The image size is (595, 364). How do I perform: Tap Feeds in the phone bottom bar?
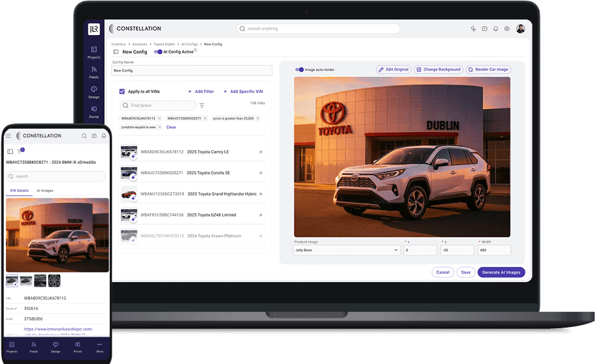[x=34, y=347]
